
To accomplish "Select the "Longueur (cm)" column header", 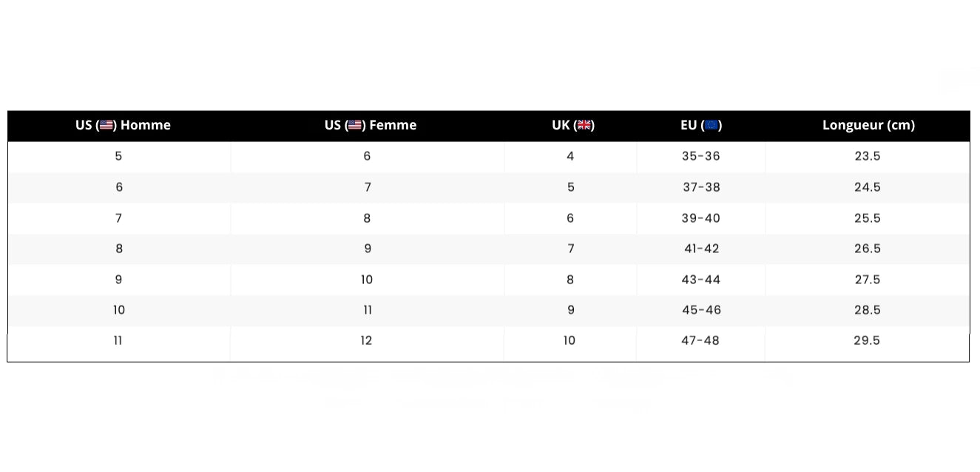I will coord(868,125).
